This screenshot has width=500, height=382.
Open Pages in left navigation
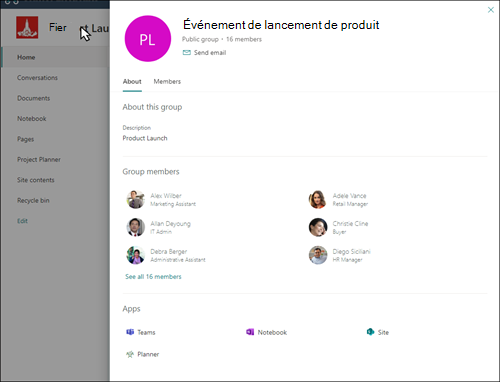tap(25, 139)
